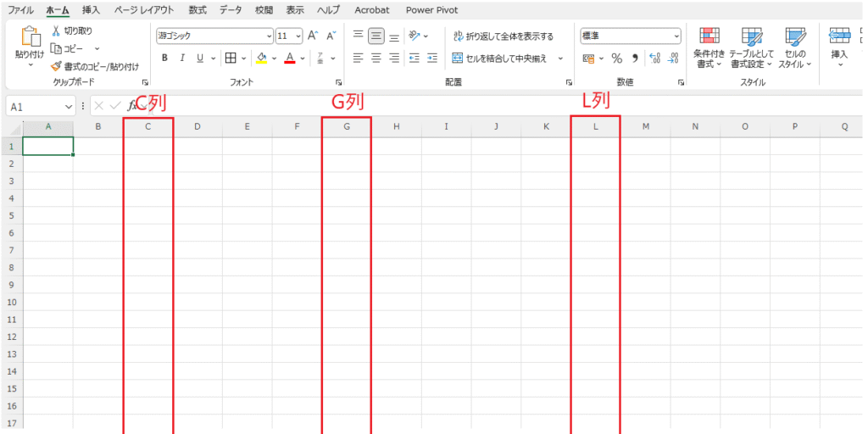Viewport: 868px width, 434px height.
Task: Toggle Italic formatting
Action: pyautogui.click(x=182, y=58)
